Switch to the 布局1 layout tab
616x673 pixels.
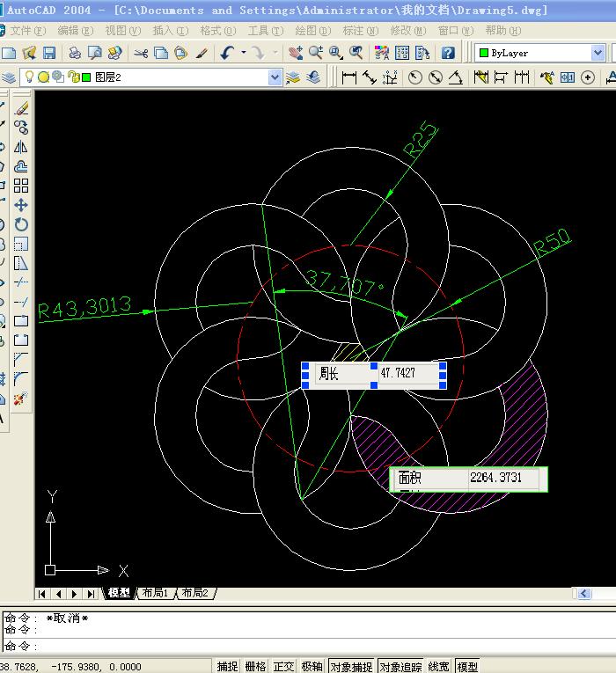(x=155, y=593)
